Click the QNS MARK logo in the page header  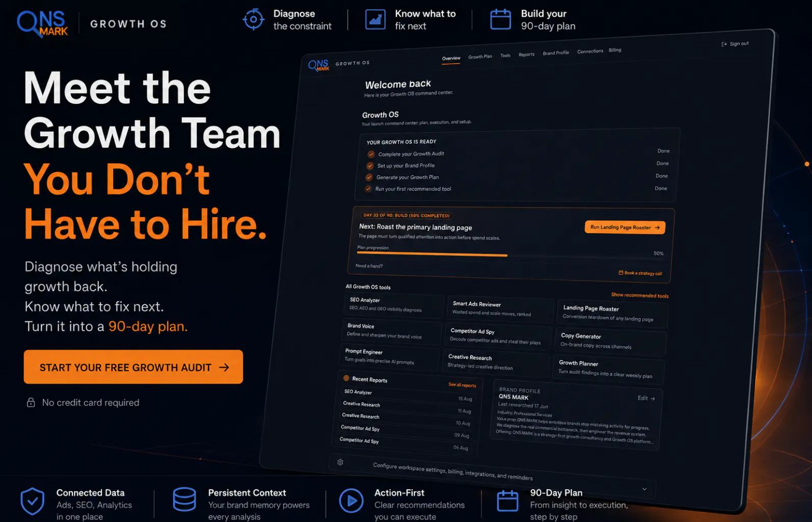coord(42,24)
